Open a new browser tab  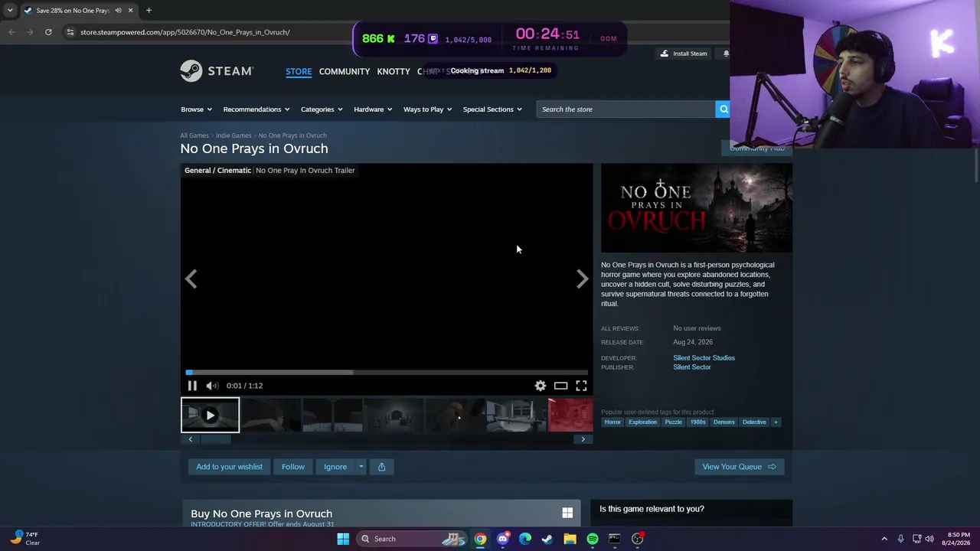(x=149, y=11)
